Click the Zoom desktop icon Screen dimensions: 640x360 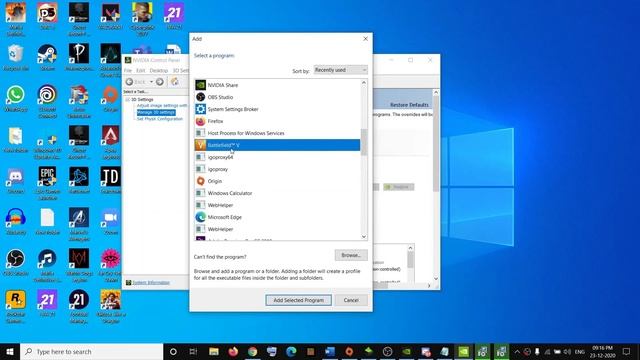[x=111, y=222]
